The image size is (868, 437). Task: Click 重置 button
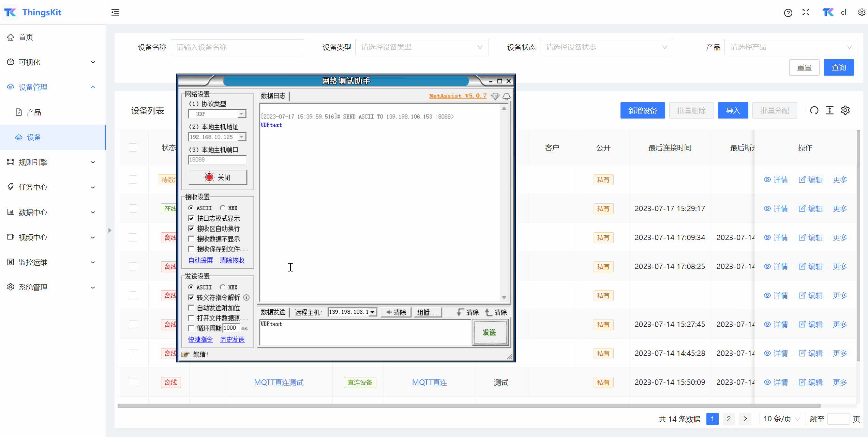(804, 67)
